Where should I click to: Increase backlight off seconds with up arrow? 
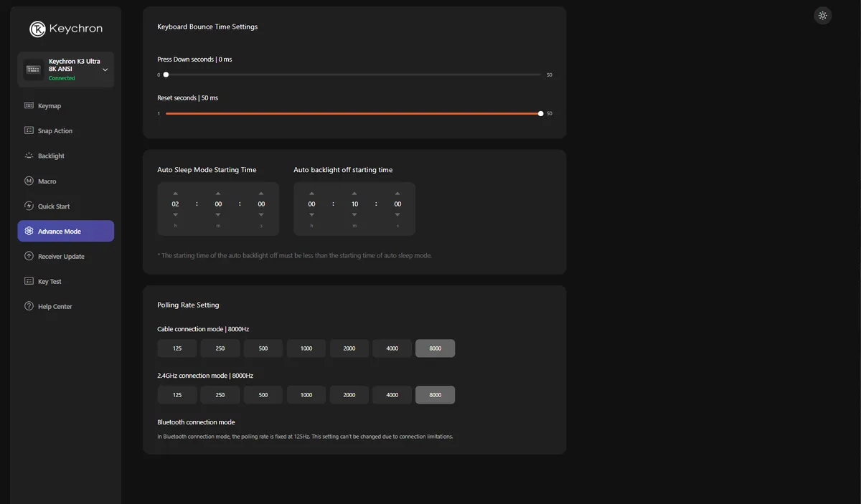tap(397, 194)
